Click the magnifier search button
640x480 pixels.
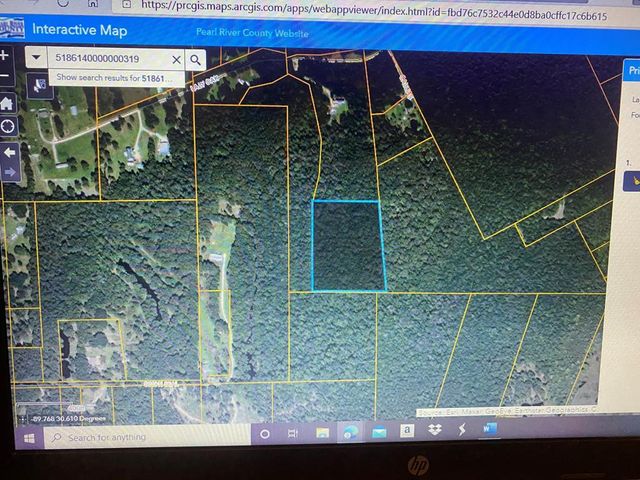click(x=195, y=59)
